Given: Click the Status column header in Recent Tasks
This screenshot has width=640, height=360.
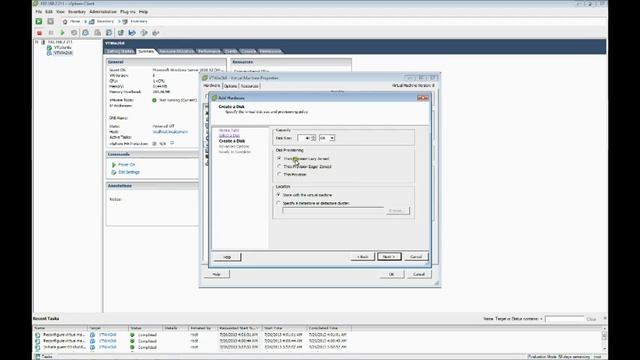Looking at the screenshot, I should (x=146, y=328).
